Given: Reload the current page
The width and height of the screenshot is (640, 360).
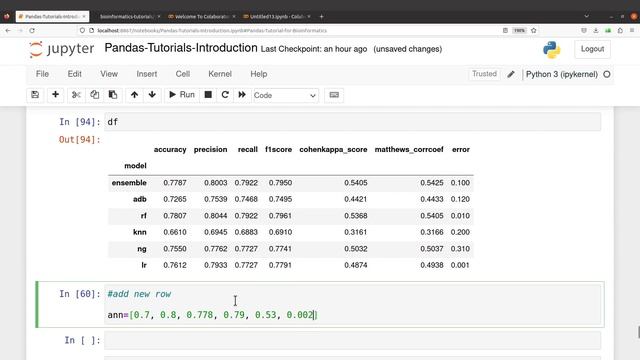Looking at the screenshot, I should pyautogui.click(x=32, y=31).
